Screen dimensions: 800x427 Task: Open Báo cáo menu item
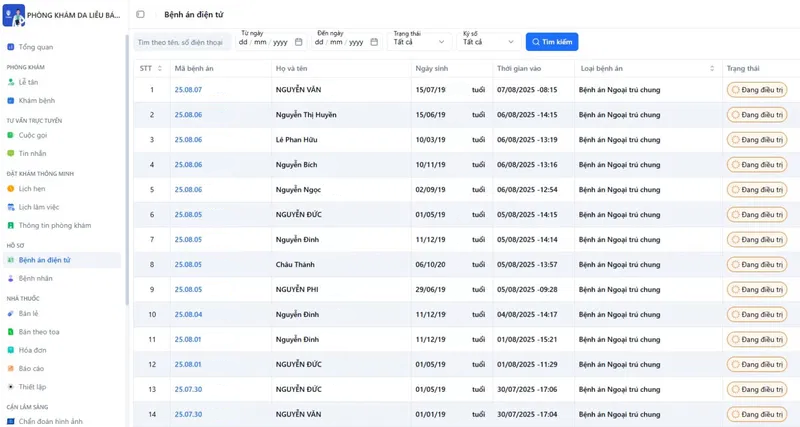[x=31, y=369]
